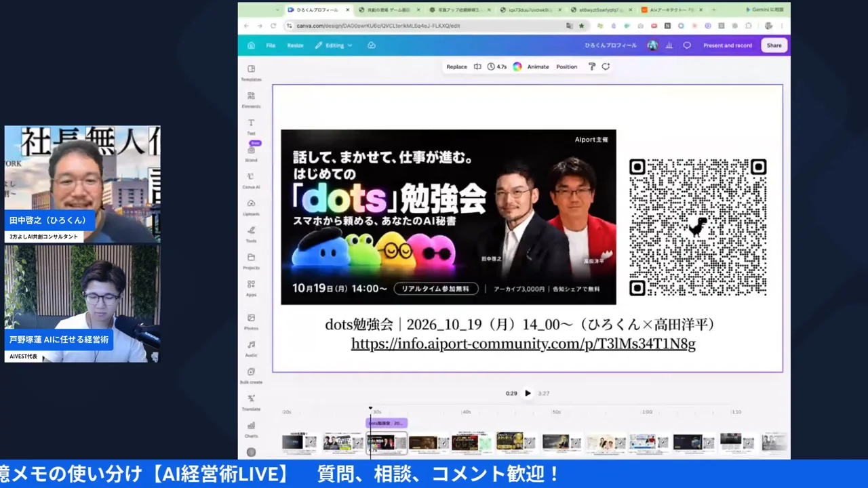This screenshot has width=868, height=488.
Task: Click the Animate button
Action: 538,66
